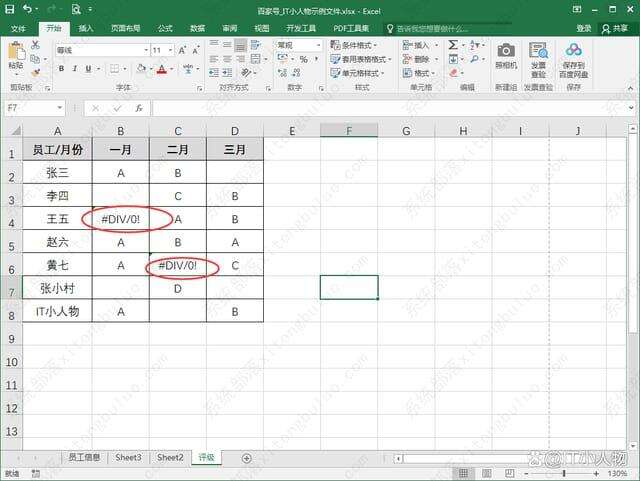The image size is (640, 481).
Task: Click Increase Decimal icon
Action: click(x=282, y=73)
